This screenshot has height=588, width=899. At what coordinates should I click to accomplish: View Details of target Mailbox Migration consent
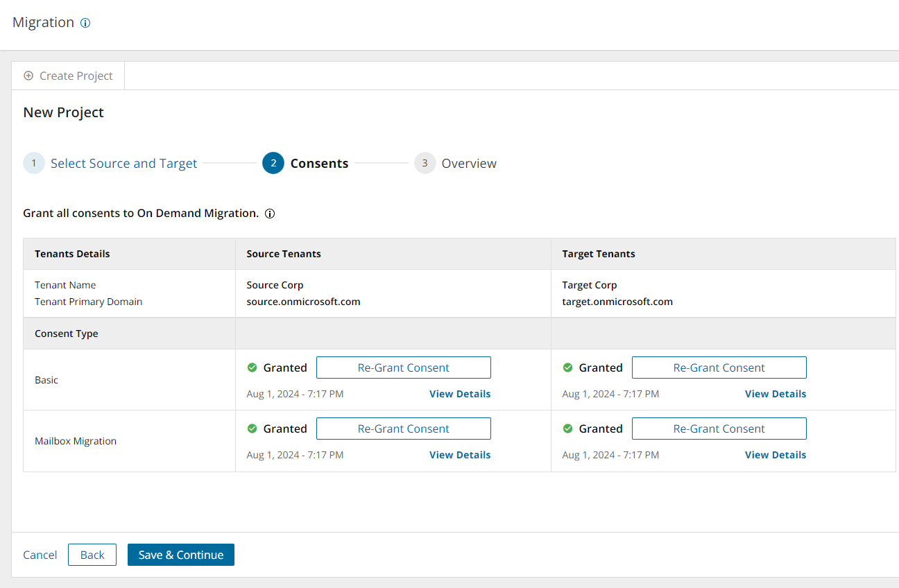[x=776, y=455]
